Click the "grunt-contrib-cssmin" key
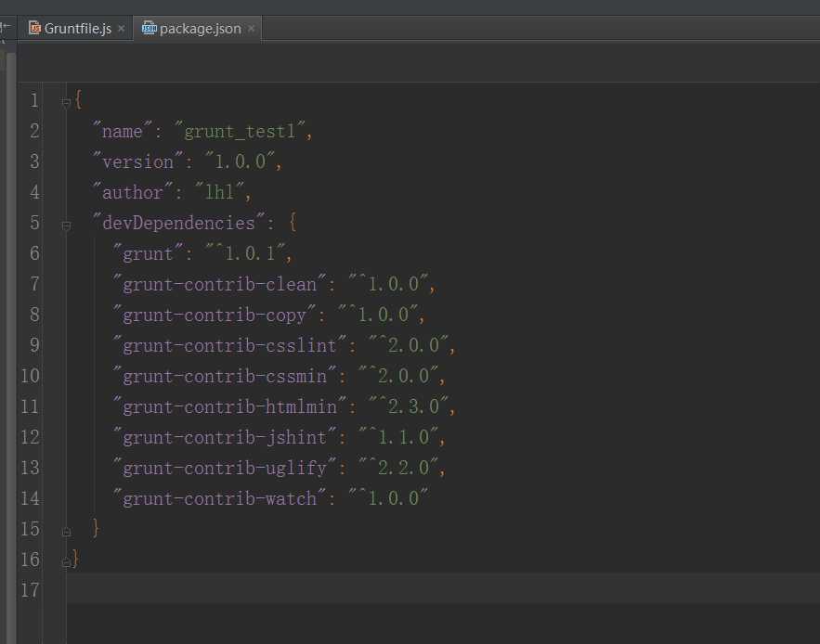Image resolution: width=820 pixels, height=644 pixels. pyautogui.click(x=225, y=376)
